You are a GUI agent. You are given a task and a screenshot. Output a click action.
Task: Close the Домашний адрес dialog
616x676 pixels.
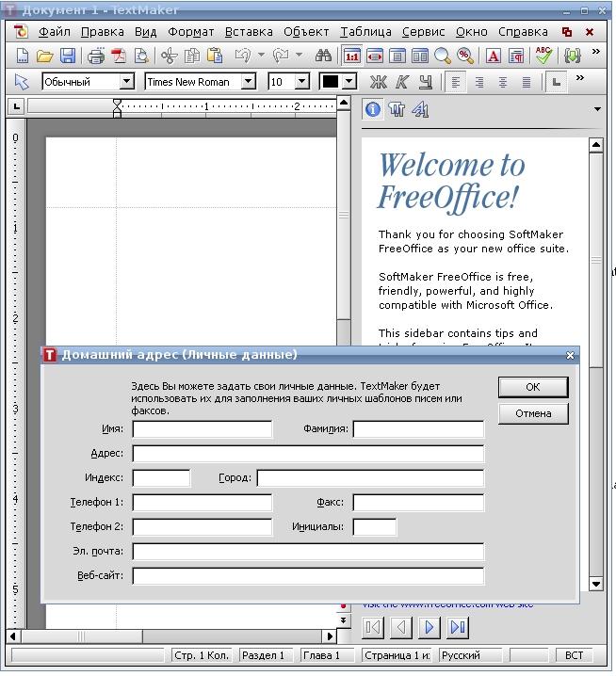570,355
